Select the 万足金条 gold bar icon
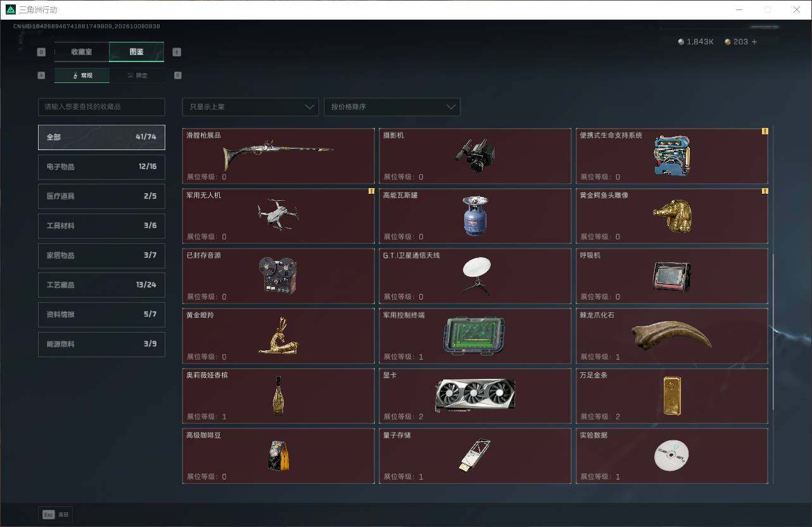Image resolution: width=812 pixels, height=527 pixels. [672, 396]
